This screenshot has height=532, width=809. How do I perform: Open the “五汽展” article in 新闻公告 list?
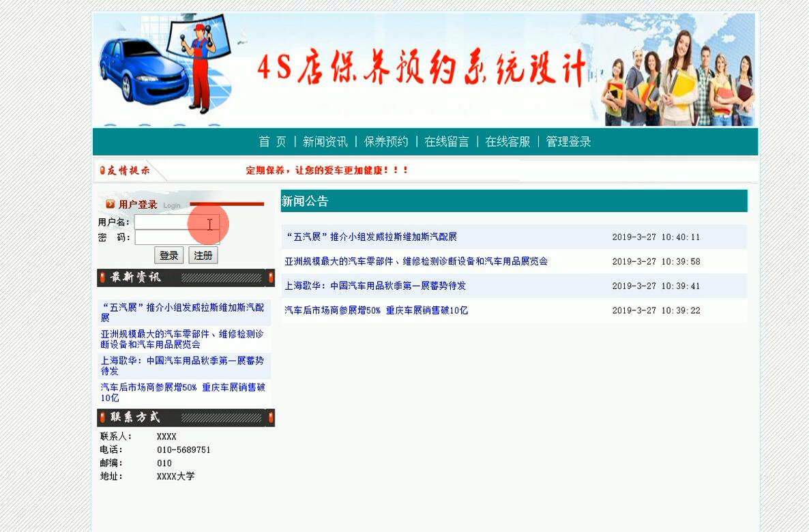pos(370,237)
